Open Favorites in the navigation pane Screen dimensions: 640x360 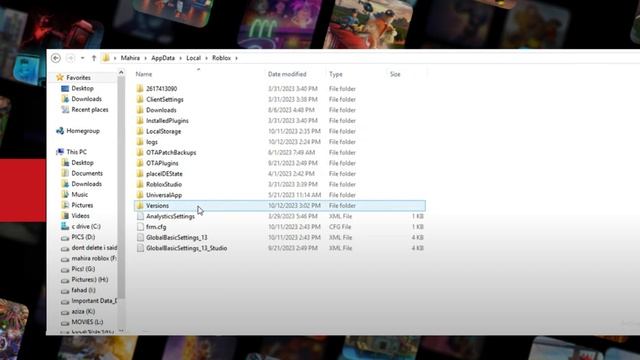tap(78, 78)
